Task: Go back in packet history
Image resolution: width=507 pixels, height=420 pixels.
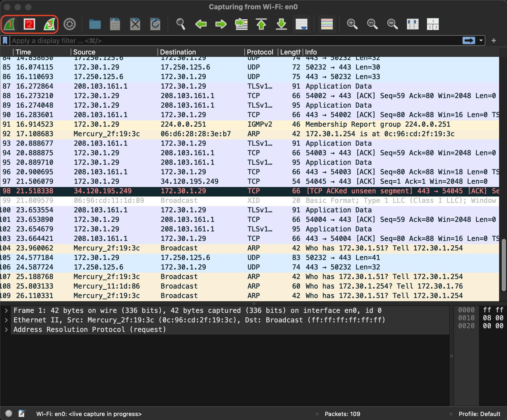Action: point(201,24)
